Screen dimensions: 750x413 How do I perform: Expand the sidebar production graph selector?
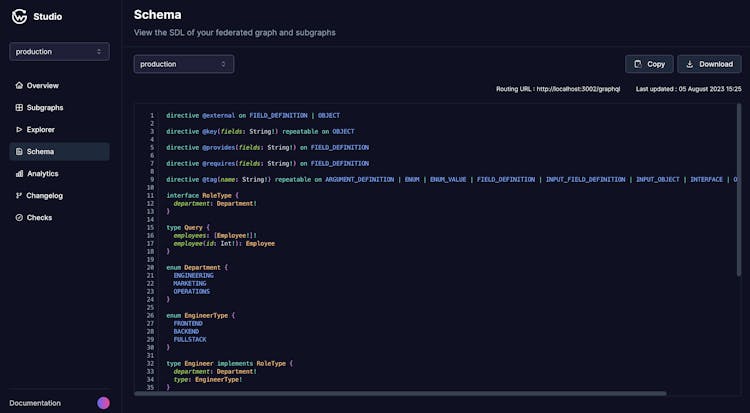click(59, 51)
